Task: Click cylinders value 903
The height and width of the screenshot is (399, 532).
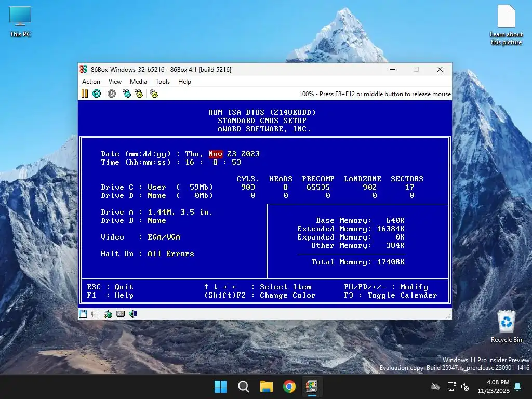Action: [x=248, y=187]
